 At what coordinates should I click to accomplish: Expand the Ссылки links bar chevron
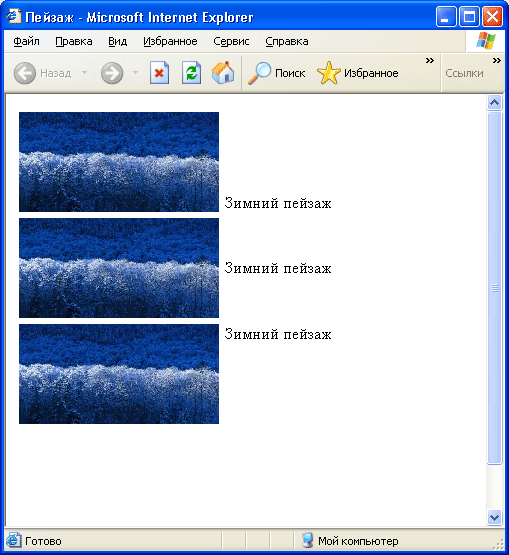(x=497, y=61)
